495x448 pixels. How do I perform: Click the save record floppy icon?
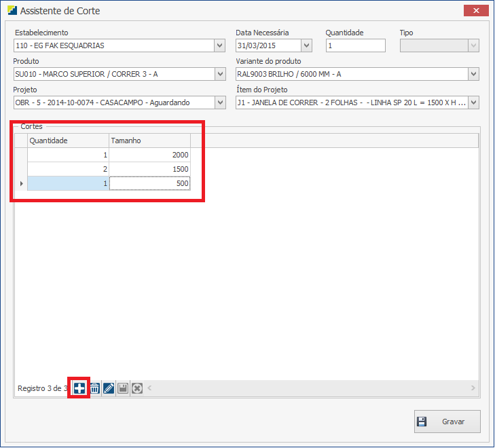click(x=123, y=388)
